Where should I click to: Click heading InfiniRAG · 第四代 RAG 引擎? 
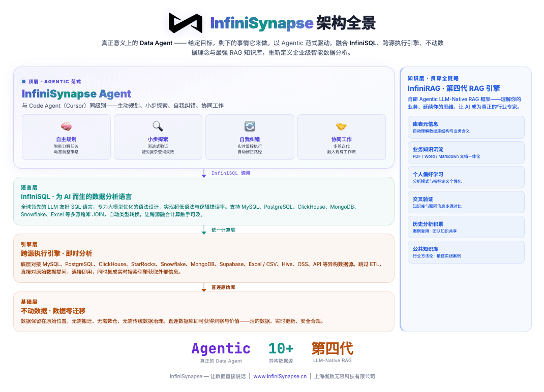coord(454,88)
